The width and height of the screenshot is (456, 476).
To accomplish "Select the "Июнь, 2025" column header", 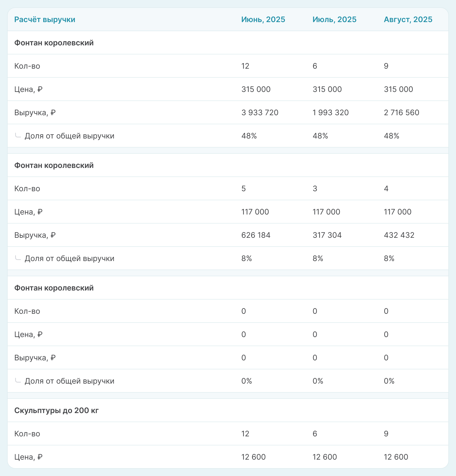I will 263,19.
